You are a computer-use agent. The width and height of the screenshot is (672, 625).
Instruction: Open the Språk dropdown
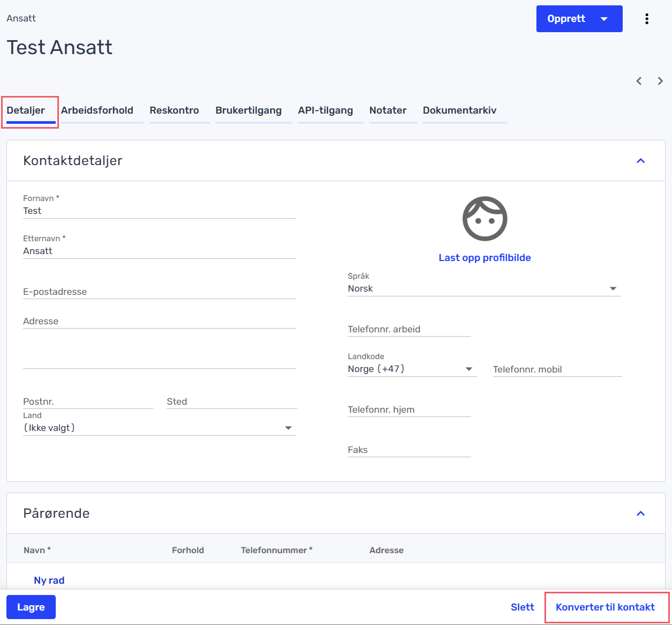484,288
